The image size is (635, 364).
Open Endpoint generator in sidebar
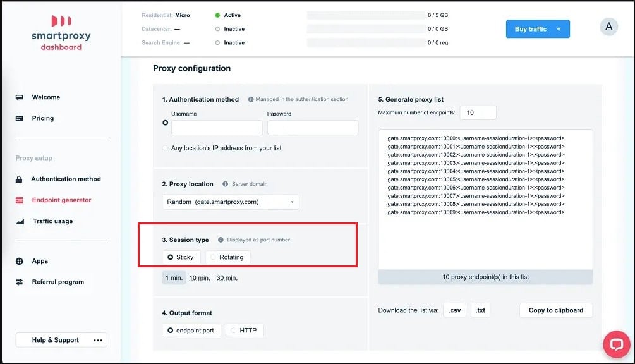click(x=61, y=200)
